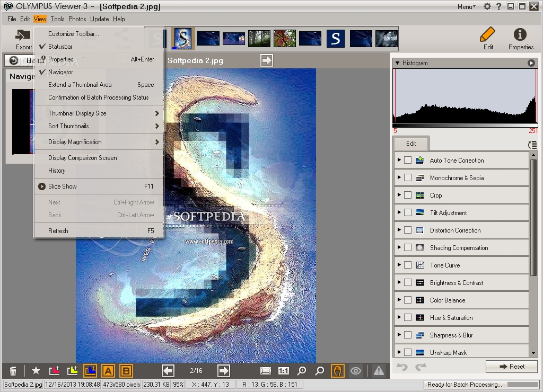Click the warning triangle icon
The height and width of the screenshot is (392, 543).
point(379,371)
